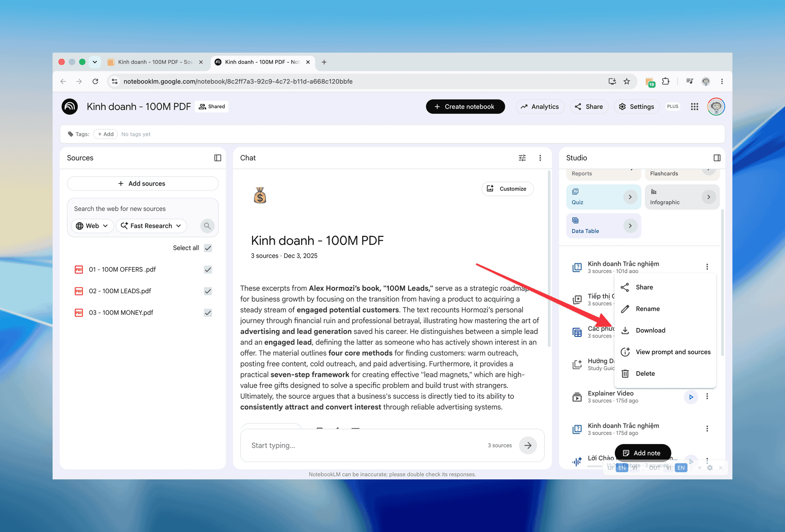
Task: Click the Customize button
Action: pos(507,189)
